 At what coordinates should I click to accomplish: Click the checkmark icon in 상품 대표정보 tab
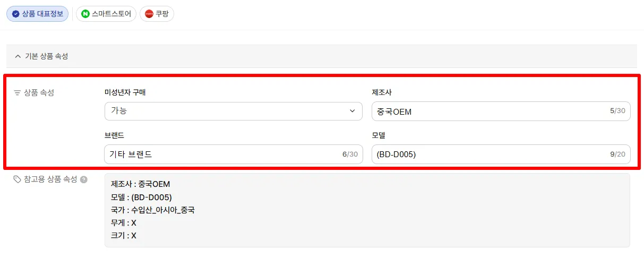pos(15,14)
